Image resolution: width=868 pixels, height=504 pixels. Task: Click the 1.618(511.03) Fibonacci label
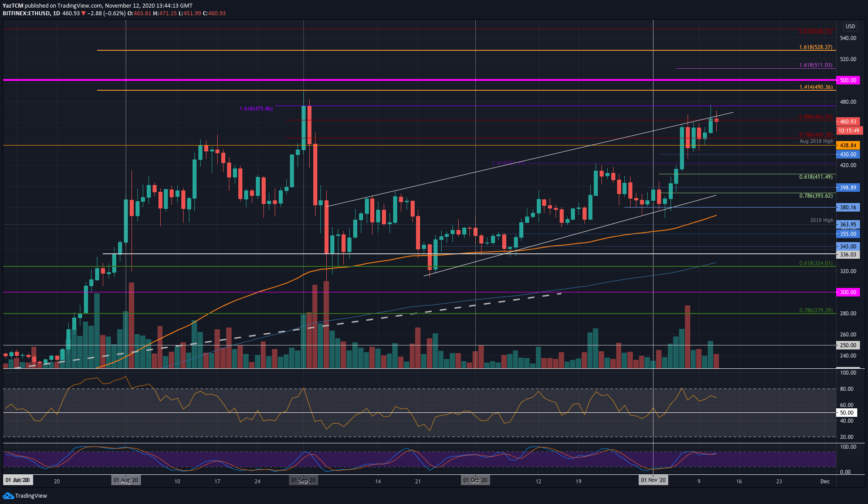[x=815, y=65]
